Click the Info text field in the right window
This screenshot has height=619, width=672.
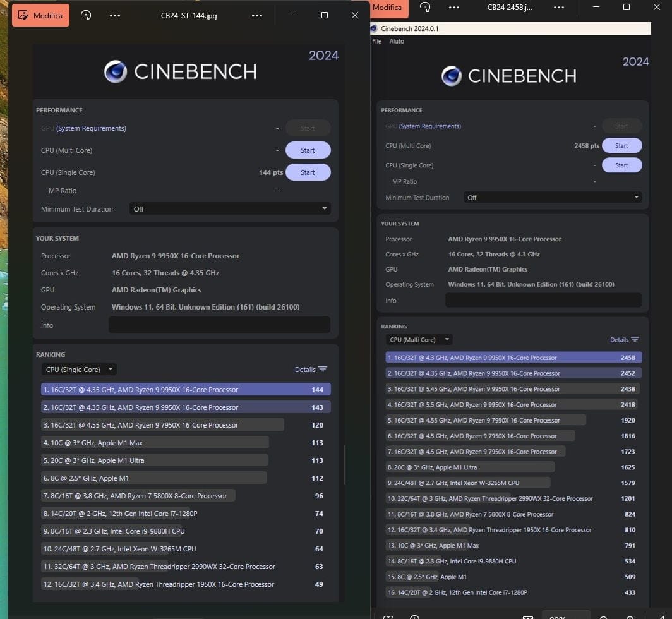[x=543, y=300]
